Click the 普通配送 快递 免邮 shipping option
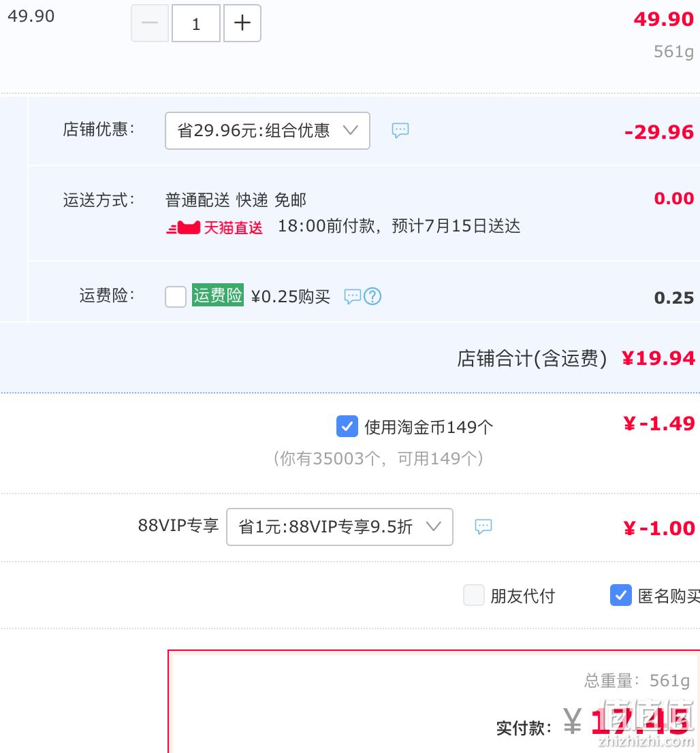 [236, 199]
